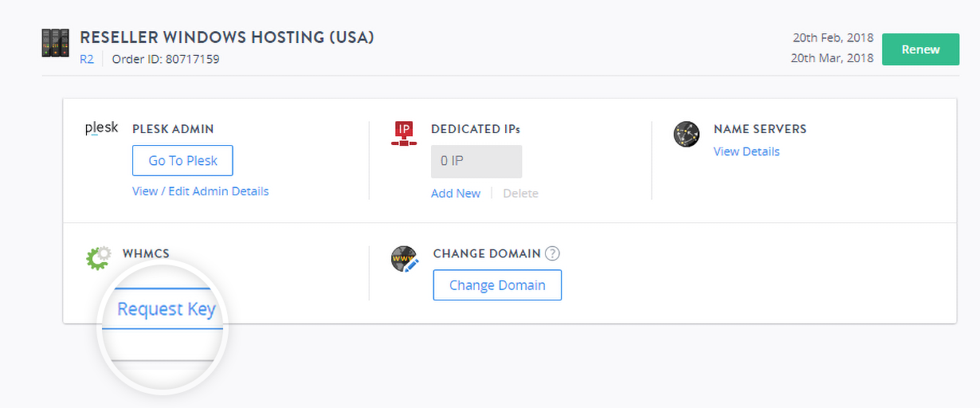Screen dimensions: 980x408
Task: Click the Request Key link for WHMCS
Action: (166, 309)
